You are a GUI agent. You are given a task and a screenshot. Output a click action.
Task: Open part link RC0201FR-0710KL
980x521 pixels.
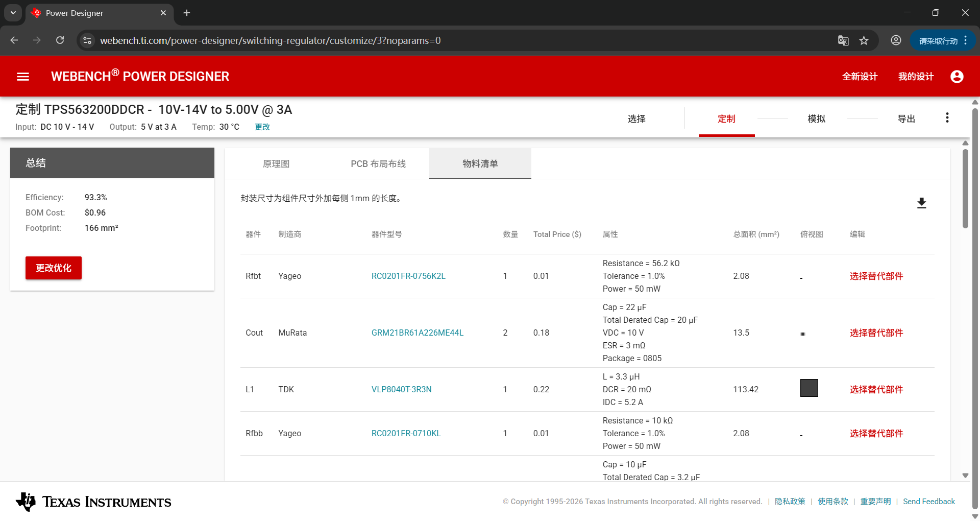coord(406,433)
